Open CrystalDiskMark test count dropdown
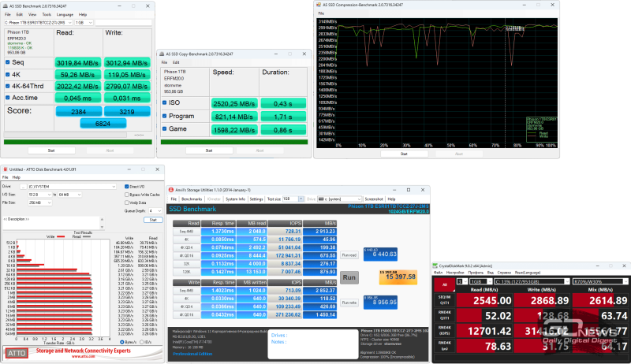This screenshot has height=364, width=631. [x=462, y=281]
